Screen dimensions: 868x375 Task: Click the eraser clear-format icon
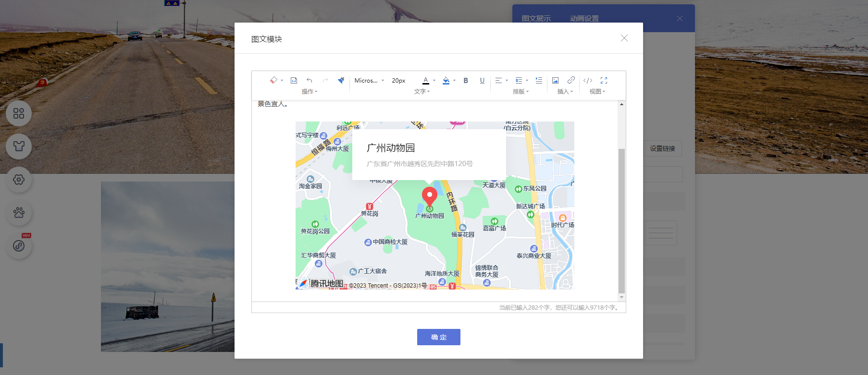pyautogui.click(x=273, y=80)
